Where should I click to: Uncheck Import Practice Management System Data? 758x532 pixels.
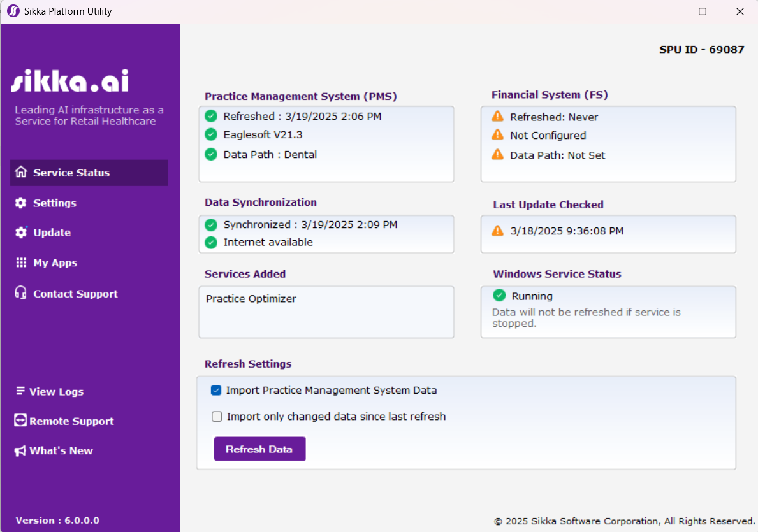pos(216,390)
